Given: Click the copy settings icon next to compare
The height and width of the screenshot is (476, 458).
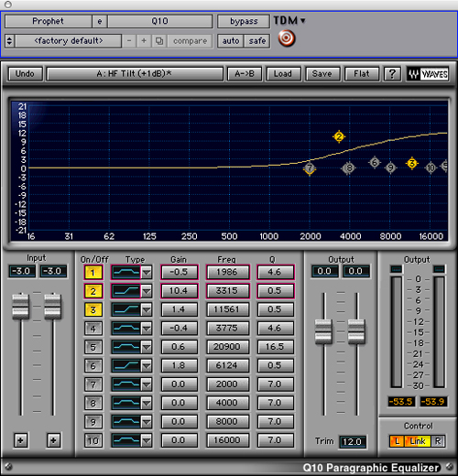Looking at the screenshot, I should coord(159,41).
